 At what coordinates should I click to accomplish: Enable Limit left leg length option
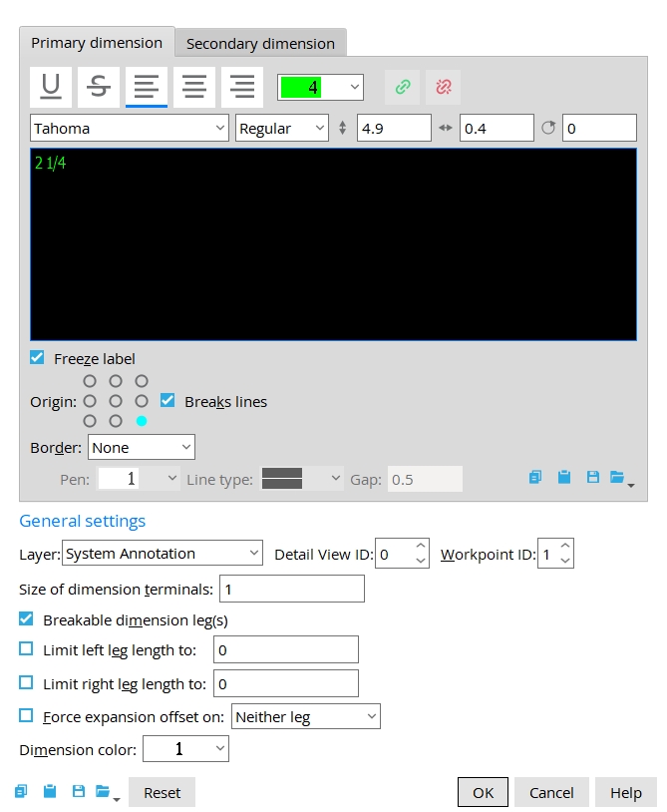pyautogui.click(x=27, y=650)
